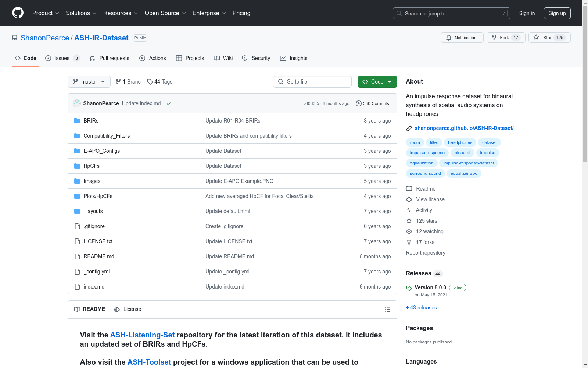Viewport: 588px width, 368px height.
Task: Star the repository with the Star button
Action: [x=549, y=38]
